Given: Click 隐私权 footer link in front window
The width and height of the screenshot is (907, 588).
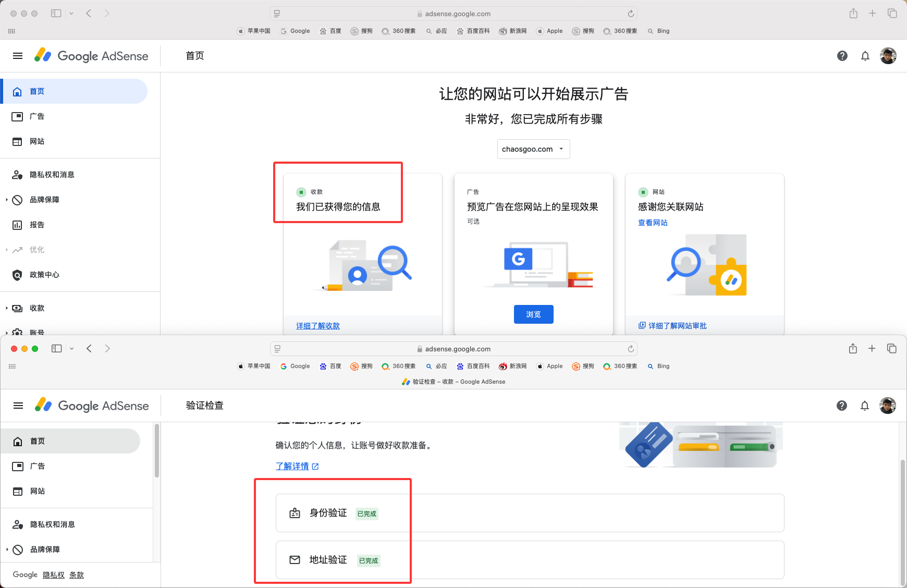Looking at the screenshot, I should click(54, 575).
